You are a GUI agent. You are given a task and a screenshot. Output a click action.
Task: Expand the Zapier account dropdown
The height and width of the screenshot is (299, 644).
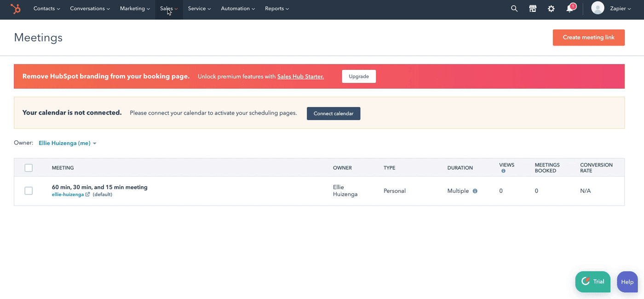point(621,9)
